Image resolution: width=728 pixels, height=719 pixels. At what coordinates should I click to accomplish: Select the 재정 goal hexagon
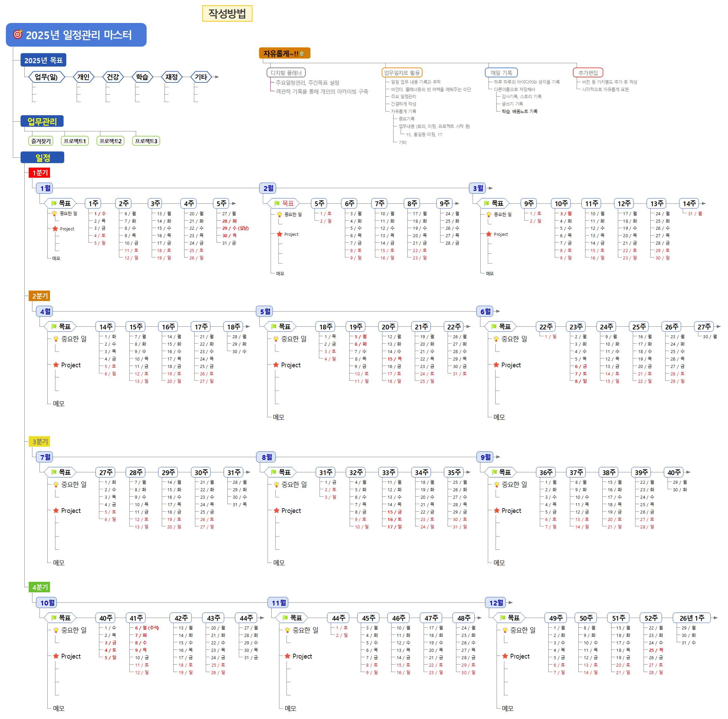172,77
